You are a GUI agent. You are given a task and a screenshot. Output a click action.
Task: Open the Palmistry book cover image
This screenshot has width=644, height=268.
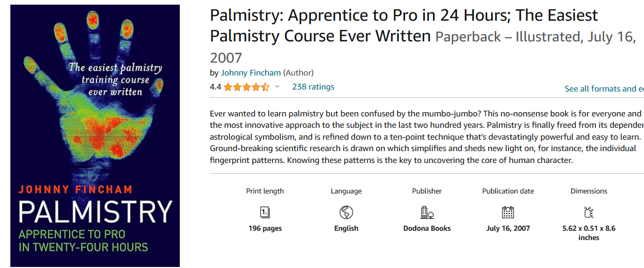(x=95, y=136)
